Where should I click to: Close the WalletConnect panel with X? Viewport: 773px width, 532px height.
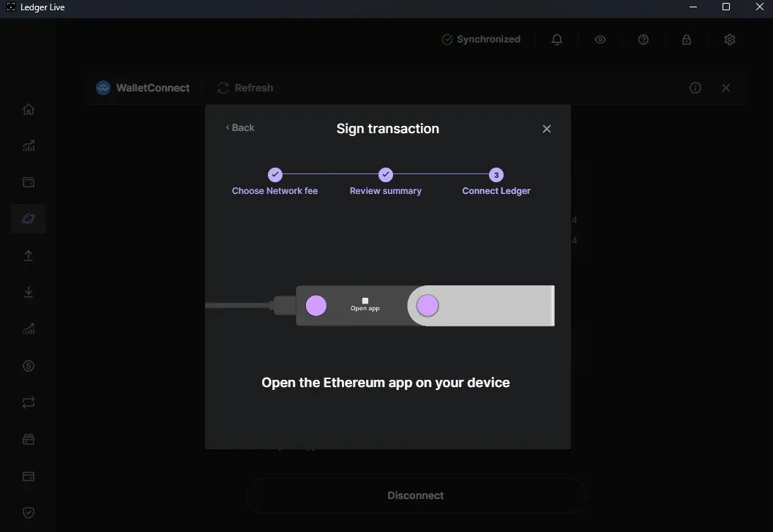tap(726, 88)
